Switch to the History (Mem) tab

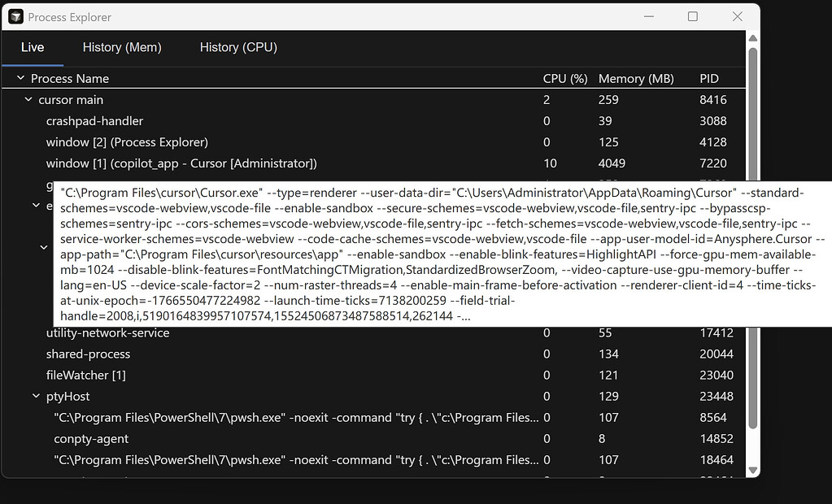click(121, 47)
